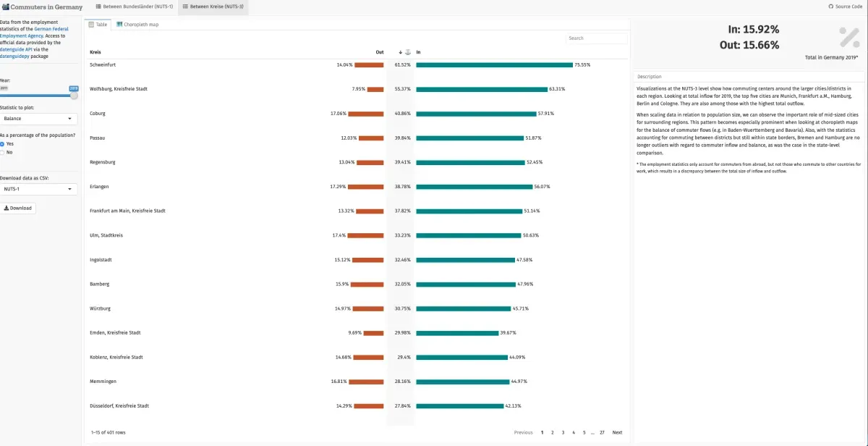Image resolution: width=868 pixels, height=446 pixels.
Task: Click inside the Search field above the table
Action: pyautogui.click(x=596, y=38)
